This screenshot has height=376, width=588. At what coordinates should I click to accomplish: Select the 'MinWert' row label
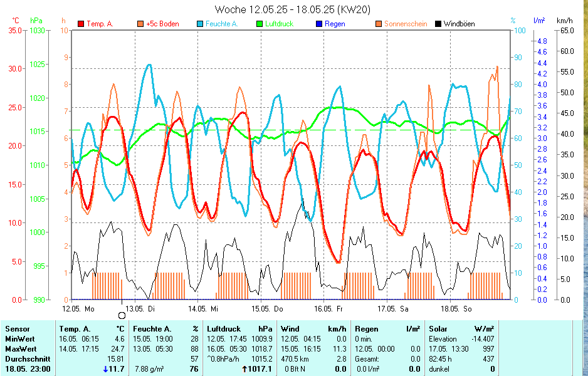point(20,339)
